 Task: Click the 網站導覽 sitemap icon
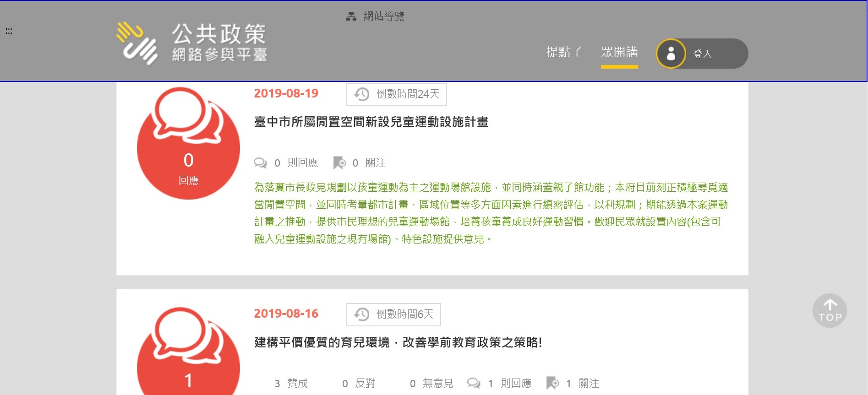[x=351, y=16]
